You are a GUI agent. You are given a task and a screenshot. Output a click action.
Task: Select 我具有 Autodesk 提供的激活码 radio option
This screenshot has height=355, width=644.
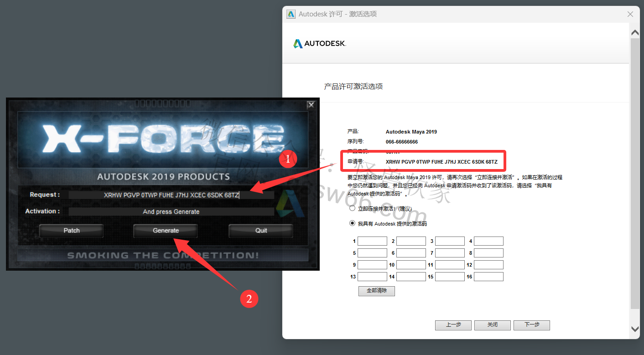352,223
